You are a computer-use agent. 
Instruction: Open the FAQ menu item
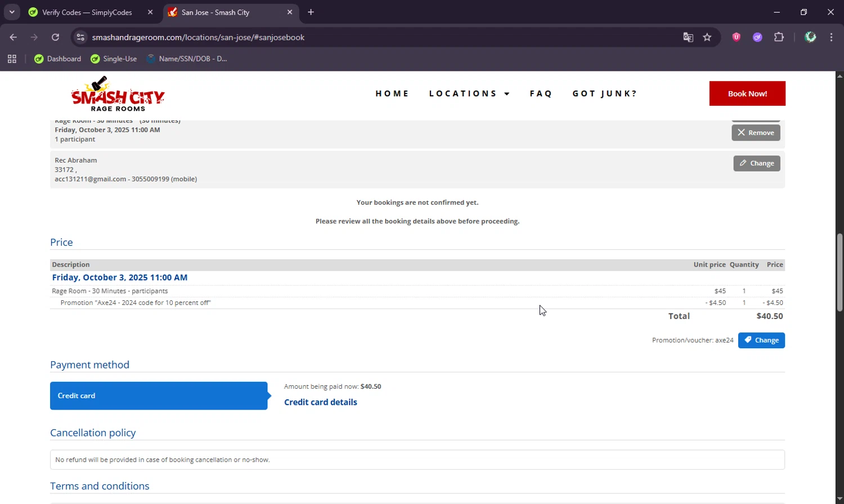coord(541,93)
